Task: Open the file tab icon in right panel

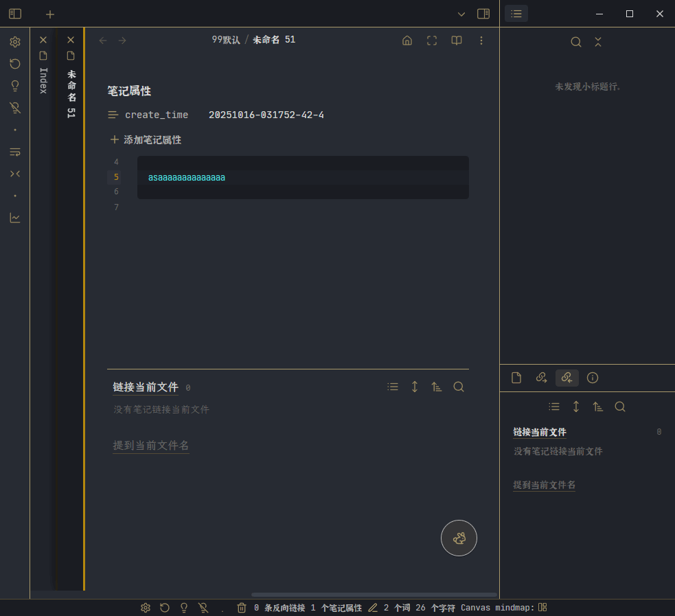Action: 516,378
